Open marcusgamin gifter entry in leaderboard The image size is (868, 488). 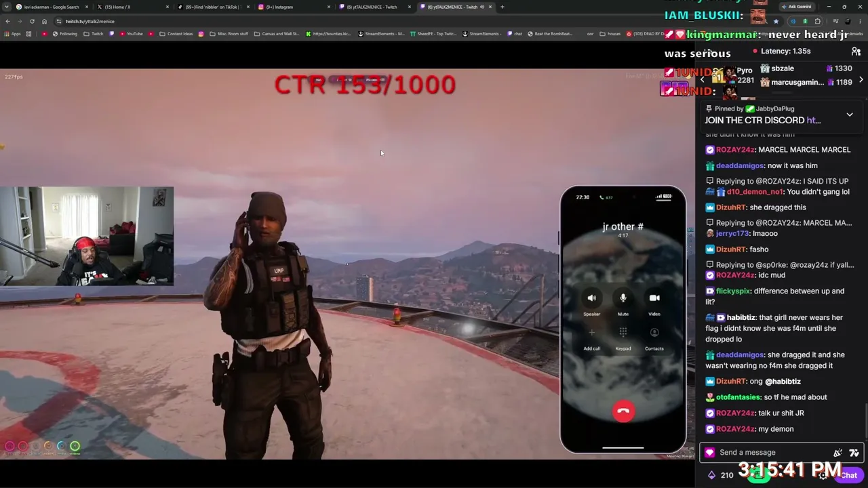(807, 83)
